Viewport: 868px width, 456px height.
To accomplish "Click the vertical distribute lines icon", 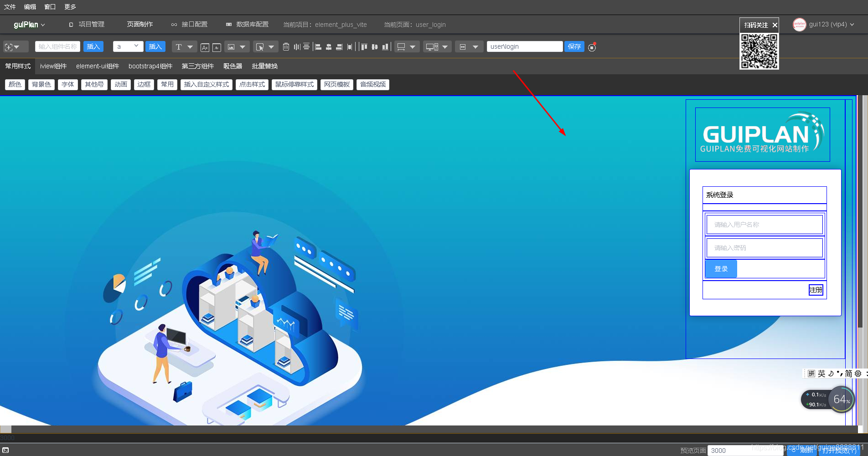I will pyautogui.click(x=306, y=46).
